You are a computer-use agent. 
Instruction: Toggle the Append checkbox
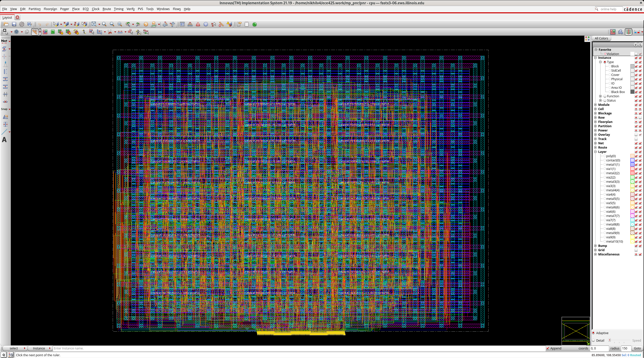coord(548,348)
